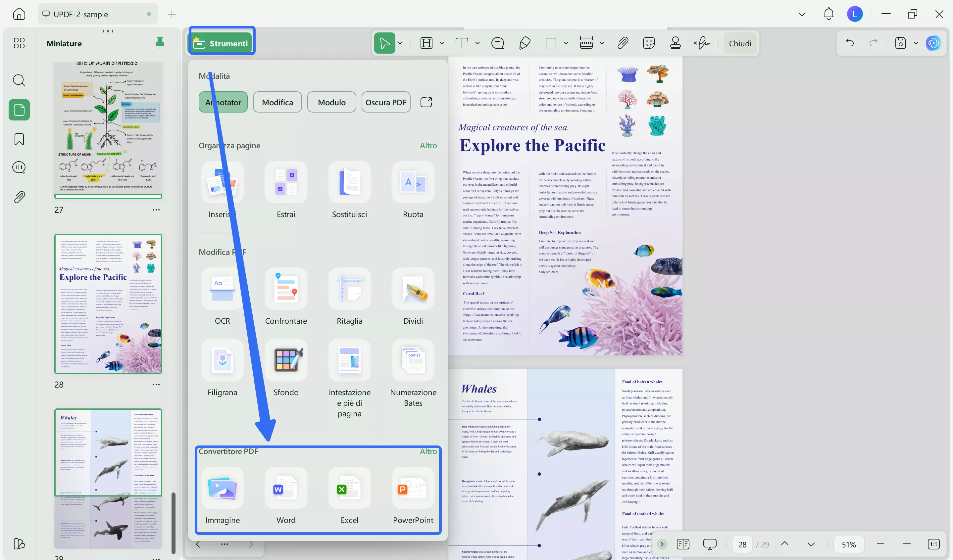Open the OCR tool
Viewport: 953px width, 560px height.
(223, 289)
